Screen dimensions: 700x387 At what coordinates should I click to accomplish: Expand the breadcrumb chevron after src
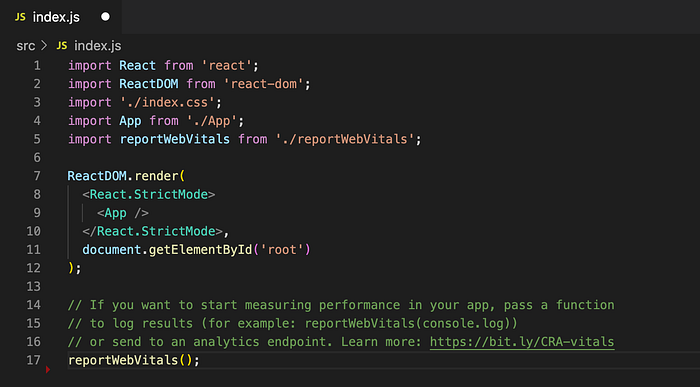pos(44,46)
